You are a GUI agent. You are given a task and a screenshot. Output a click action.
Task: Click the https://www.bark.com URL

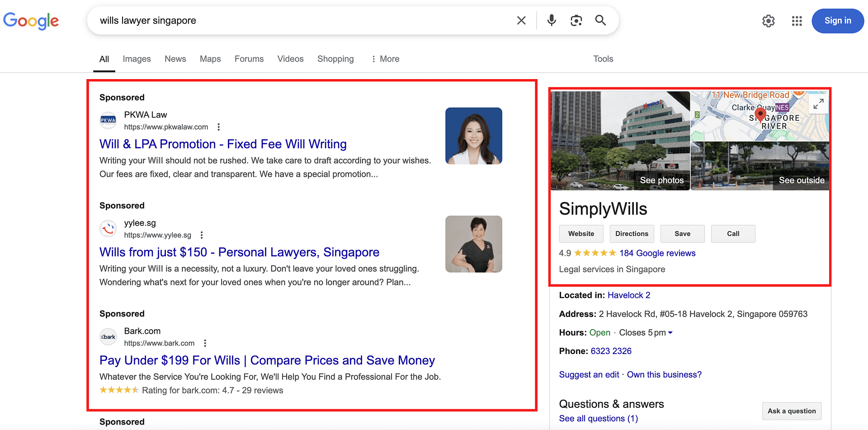point(159,343)
